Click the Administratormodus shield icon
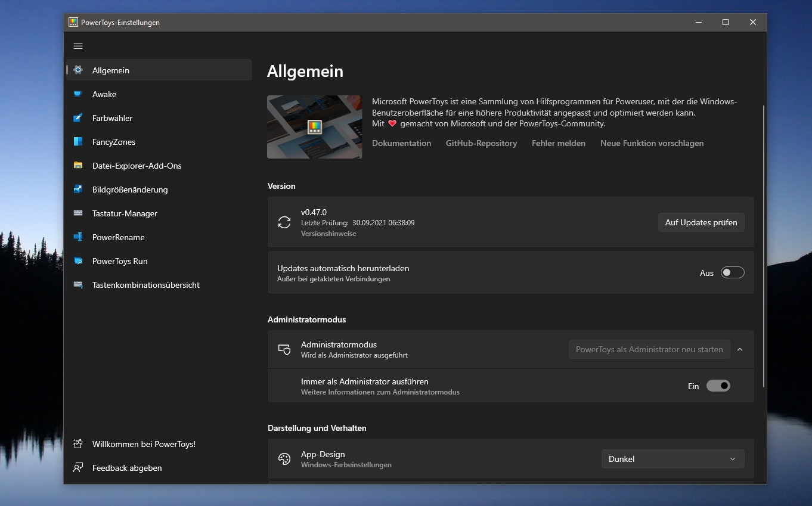Image resolution: width=812 pixels, height=506 pixels. pos(284,350)
